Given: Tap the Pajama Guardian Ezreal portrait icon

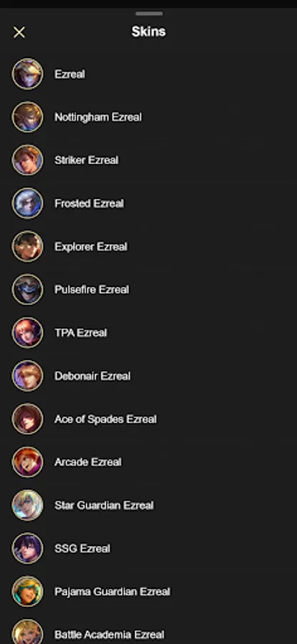Looking at the screenshot, I should tap(27, 592).
